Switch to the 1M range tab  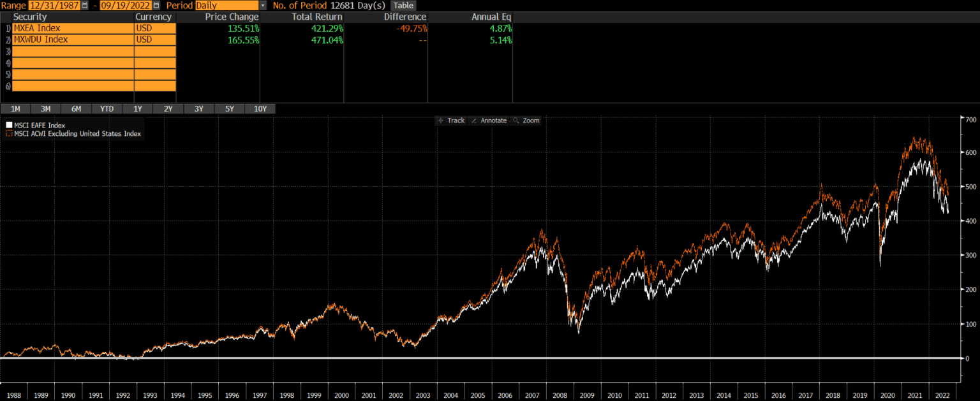pos(15,108)
